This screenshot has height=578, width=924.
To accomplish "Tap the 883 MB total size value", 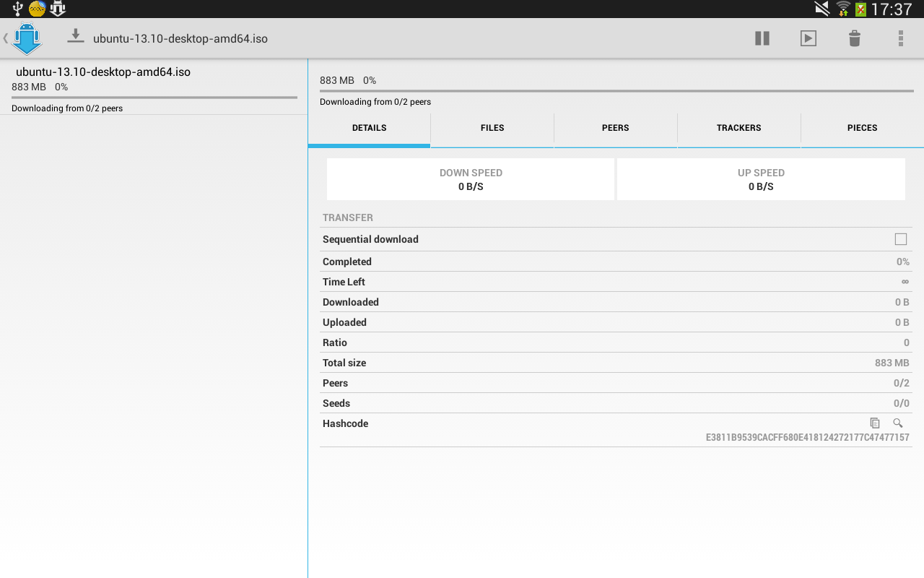I will (892, 363).
